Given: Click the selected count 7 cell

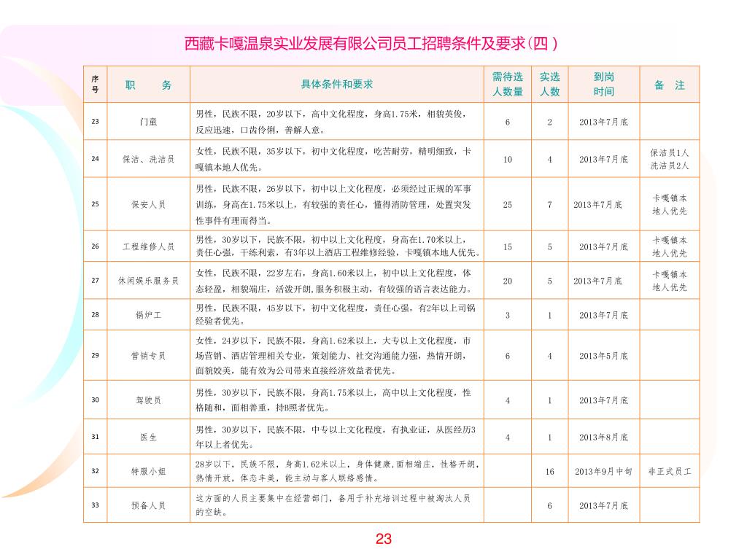Looking at the screenshot, I should (x=550, y=204).
